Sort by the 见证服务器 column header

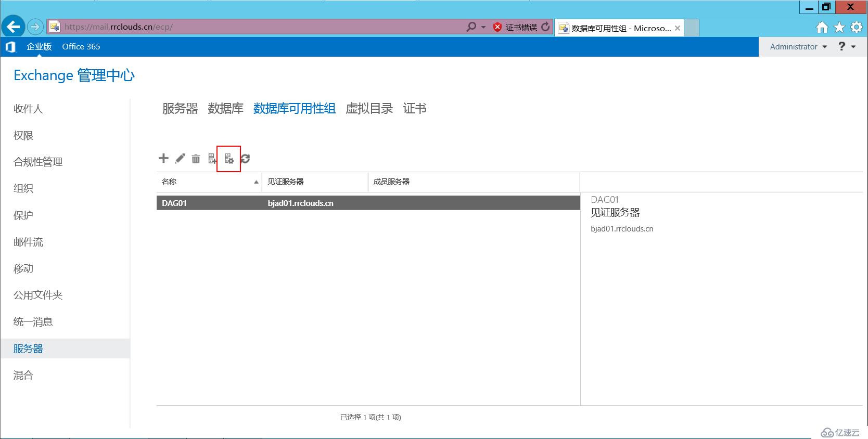click(x=315, y=182)
